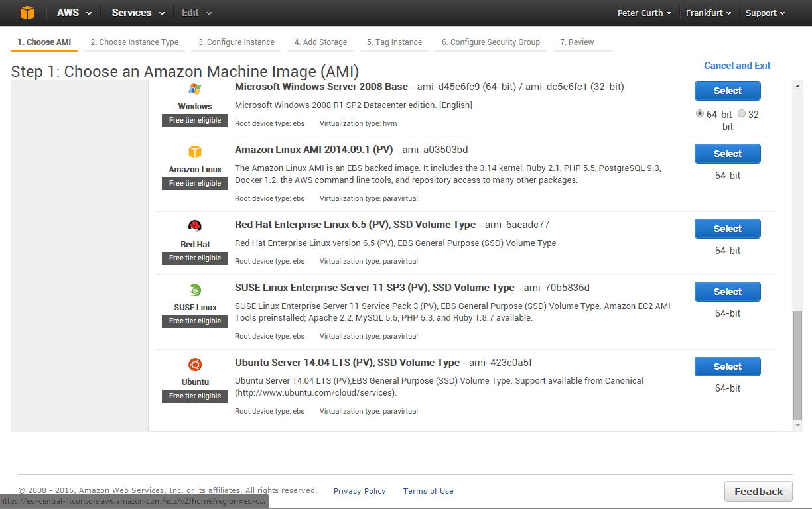The width and height of the screenshot is (812, 509).
Task: Click the Amazon Linux cube icon
Action: click(x=195, y=152)
